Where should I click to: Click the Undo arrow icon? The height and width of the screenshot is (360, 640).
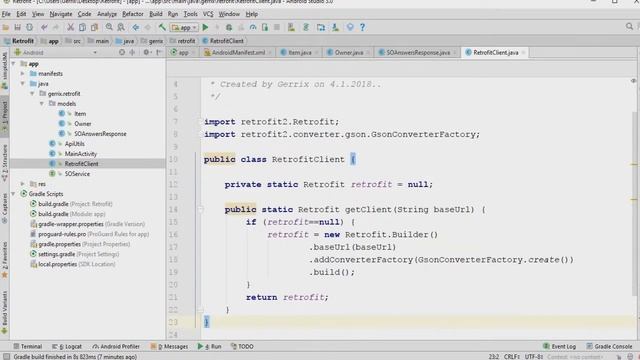pyautogui.click(x=44, y=27)
